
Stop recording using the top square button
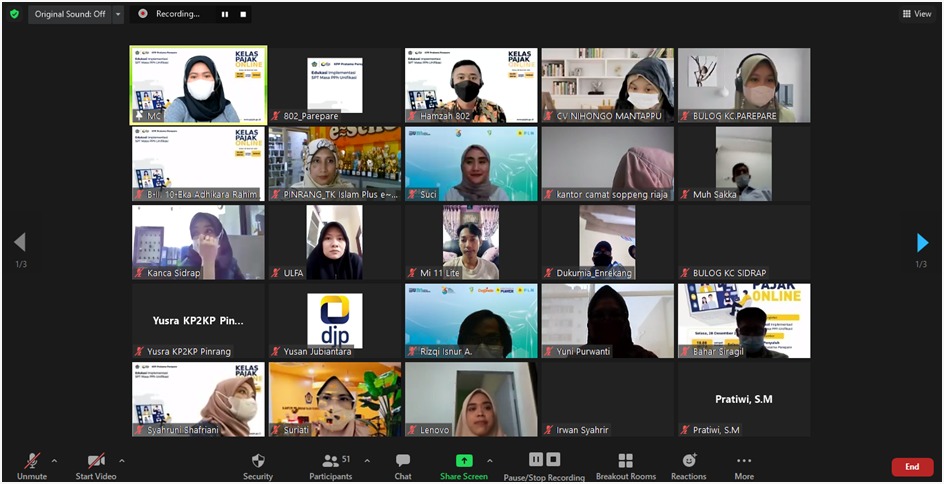243,14
